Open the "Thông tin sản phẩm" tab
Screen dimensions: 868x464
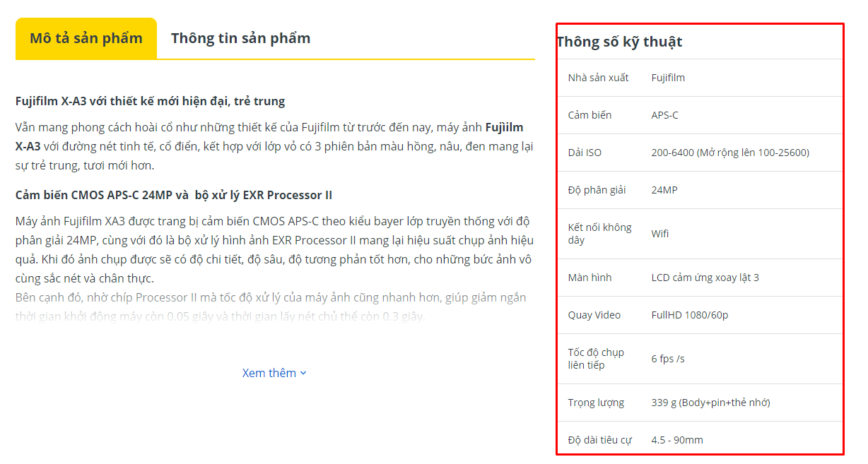(240, 38)
